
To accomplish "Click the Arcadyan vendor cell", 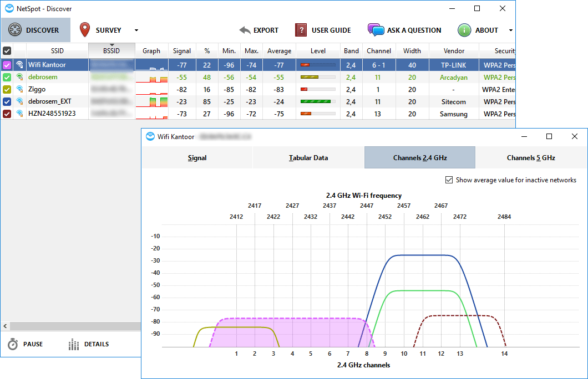I will 454,77.
